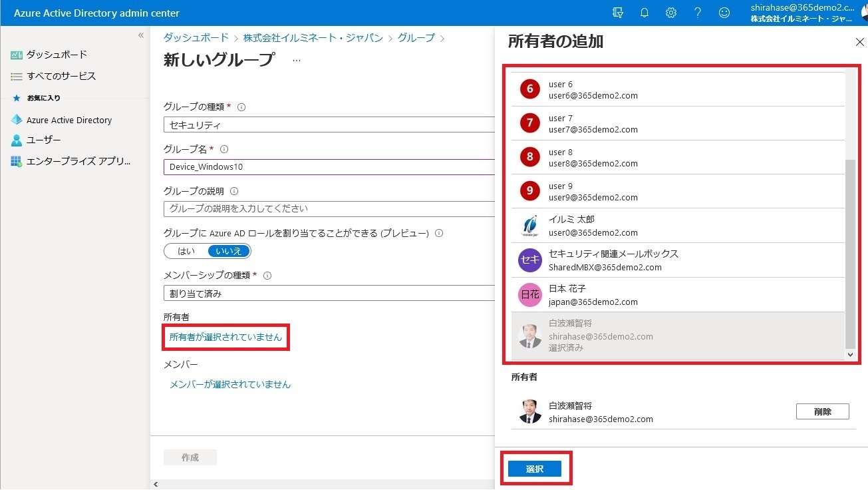
Task: Click the エンタープライズ アプリ sidebar icon
Action: click(17, 162)
